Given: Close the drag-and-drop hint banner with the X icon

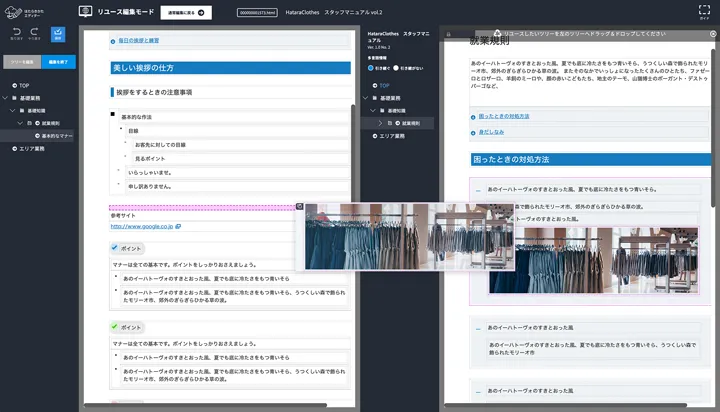Looking at the screenshot, I should click(713, 33).
